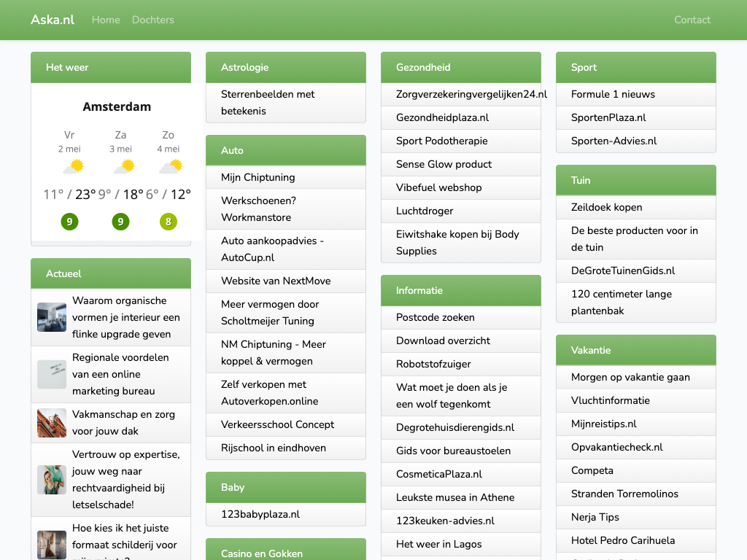Open 'Download overzicht' link
The image size is (747, 560).
[x=443, y=341]
